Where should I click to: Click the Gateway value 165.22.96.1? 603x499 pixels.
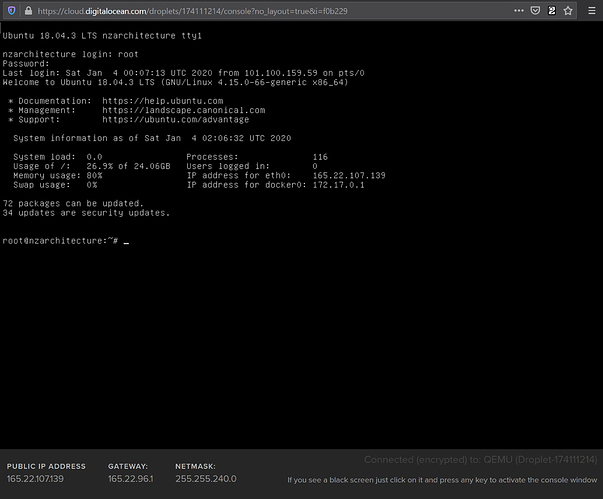pos(130,479)
